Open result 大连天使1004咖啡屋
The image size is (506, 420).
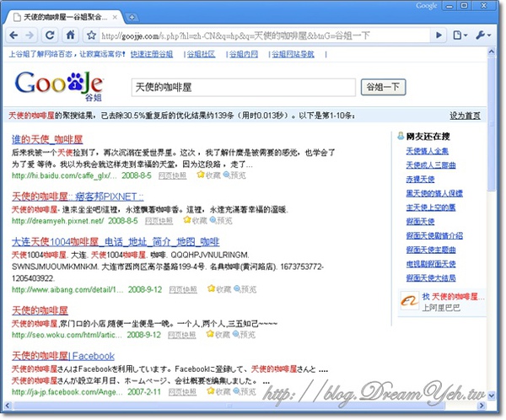point(116,242)
